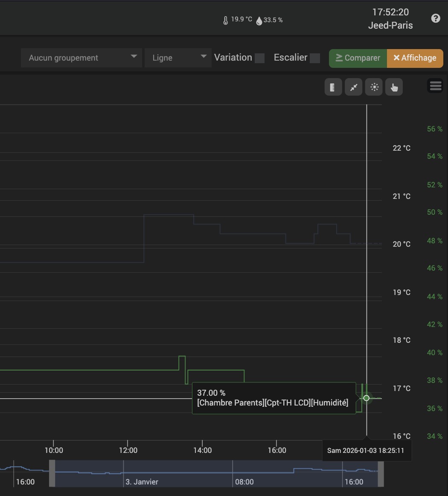Click the humidity droplet icon
Screen dimensions: 448x496
point(259,20)
